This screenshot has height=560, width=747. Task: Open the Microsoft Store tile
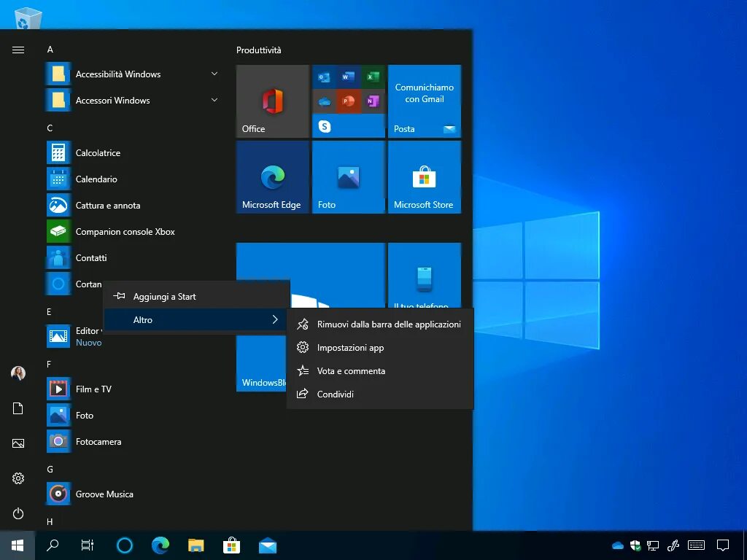click(425, 176)
